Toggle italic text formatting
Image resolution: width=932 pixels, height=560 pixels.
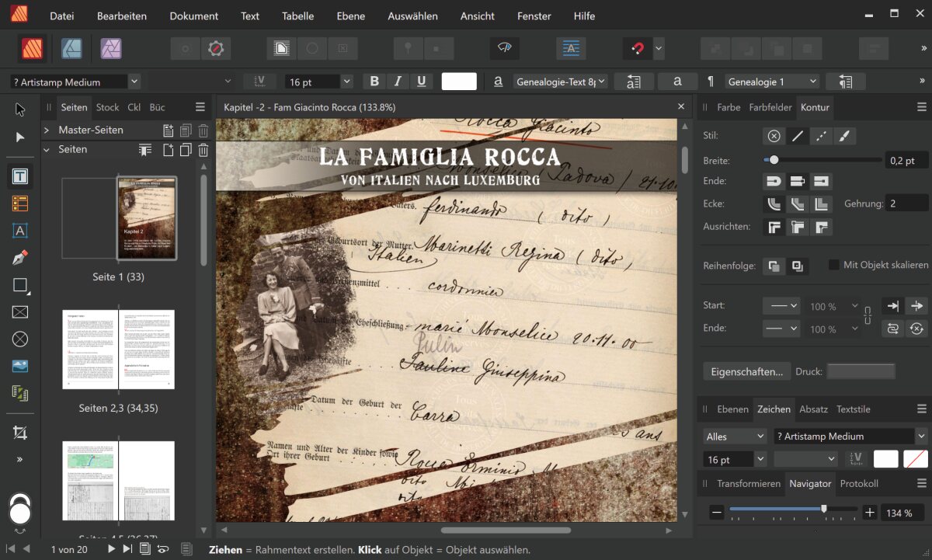(398, 82)
